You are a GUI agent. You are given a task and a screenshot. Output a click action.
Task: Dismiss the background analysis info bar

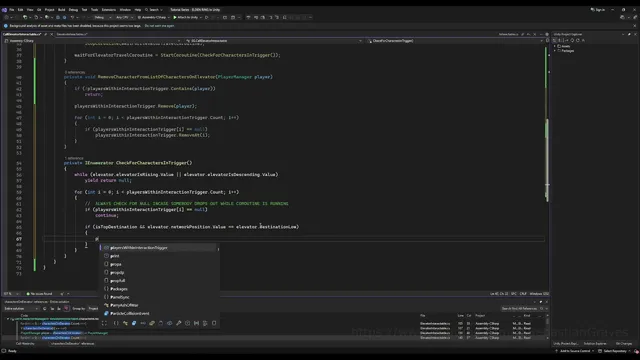635,26
